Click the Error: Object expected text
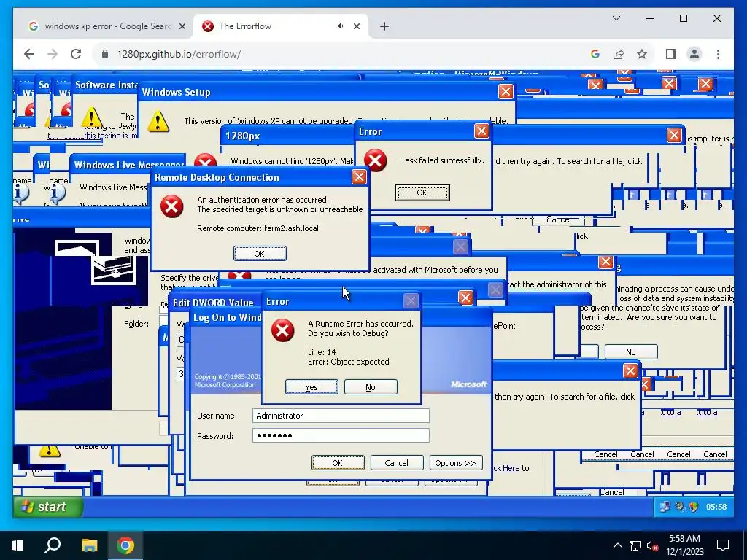 click(348, 362)
